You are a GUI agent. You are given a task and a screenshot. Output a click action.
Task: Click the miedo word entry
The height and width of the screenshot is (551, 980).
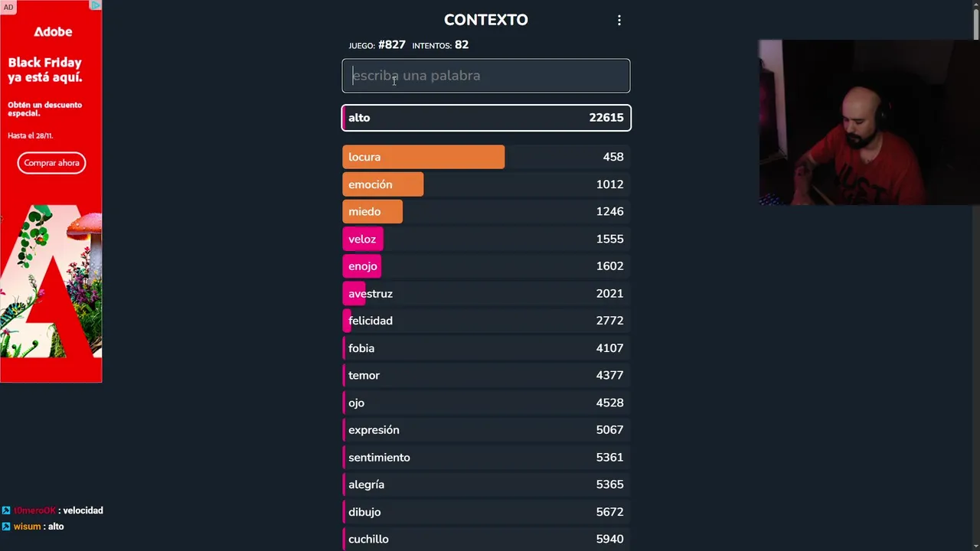(x=364, y=212)
